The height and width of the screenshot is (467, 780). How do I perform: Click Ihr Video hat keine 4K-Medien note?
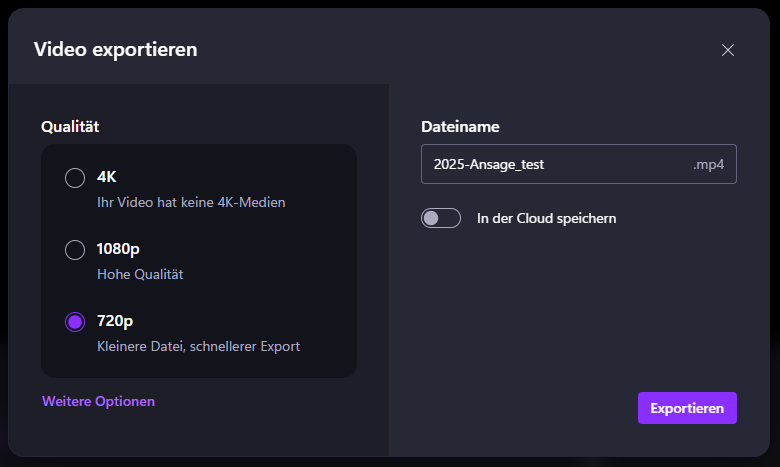pos(191,202)
